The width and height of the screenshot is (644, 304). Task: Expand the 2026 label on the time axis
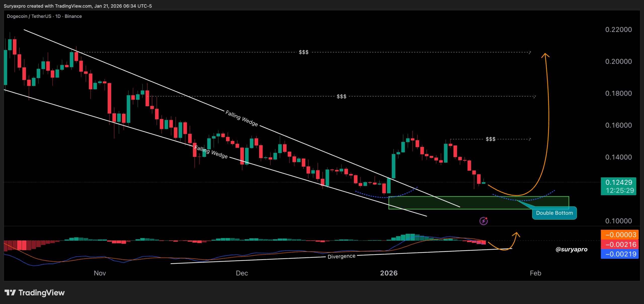coord(389,273)
